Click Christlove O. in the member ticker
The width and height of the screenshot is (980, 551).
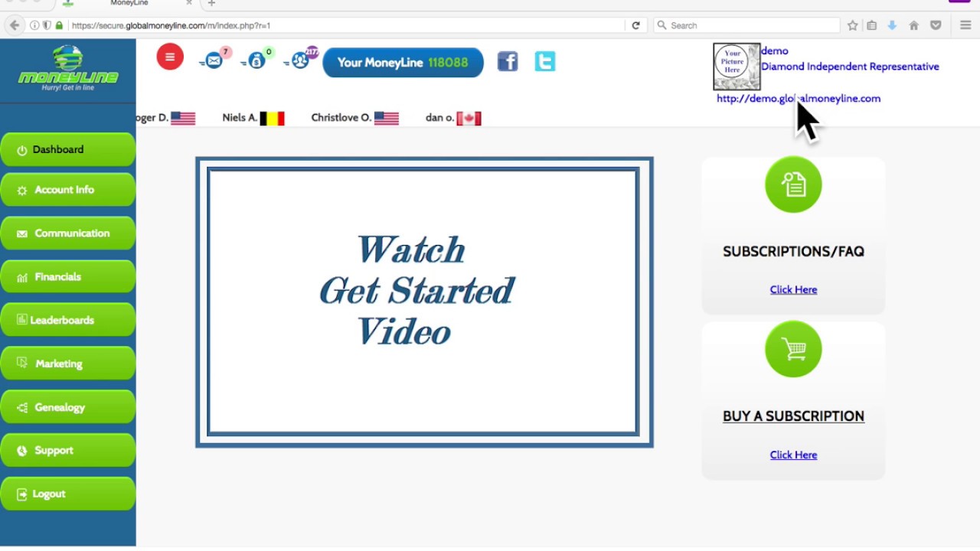(x=341, y=118)
